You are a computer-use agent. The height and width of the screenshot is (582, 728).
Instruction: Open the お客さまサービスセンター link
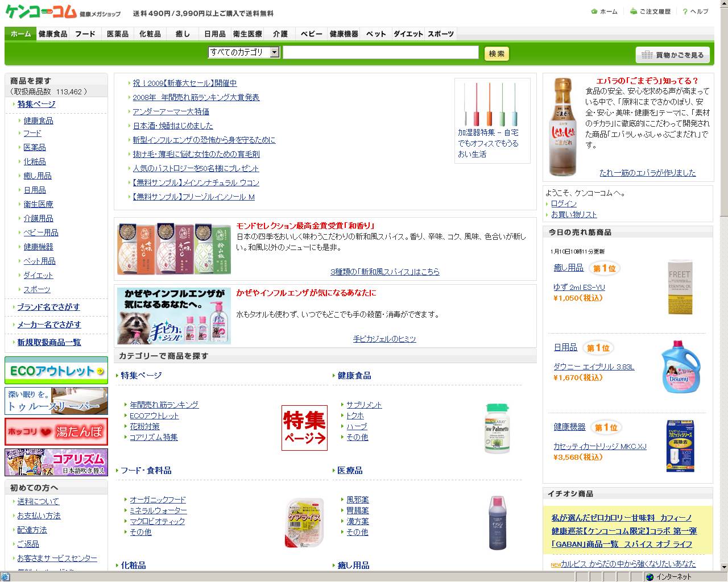(x=57, y=558)
